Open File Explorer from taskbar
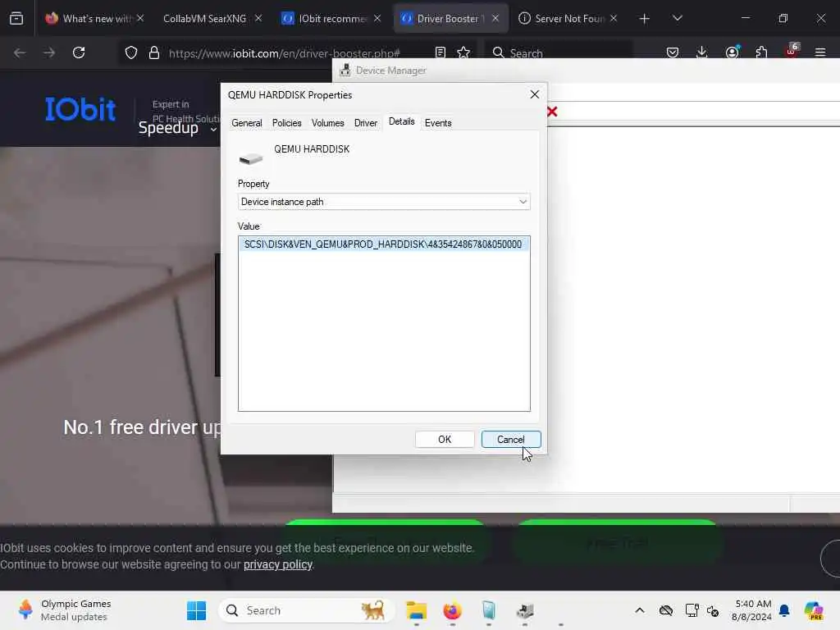 (416, 610)
